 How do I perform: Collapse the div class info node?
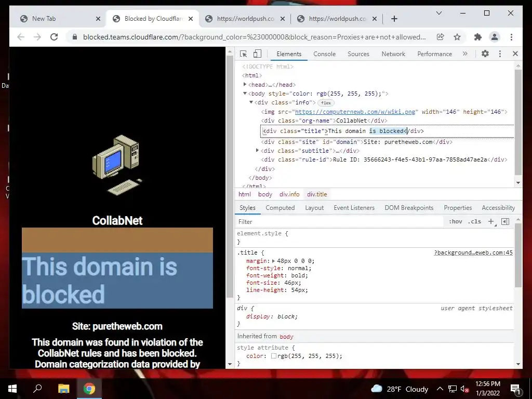click(251, 102)
